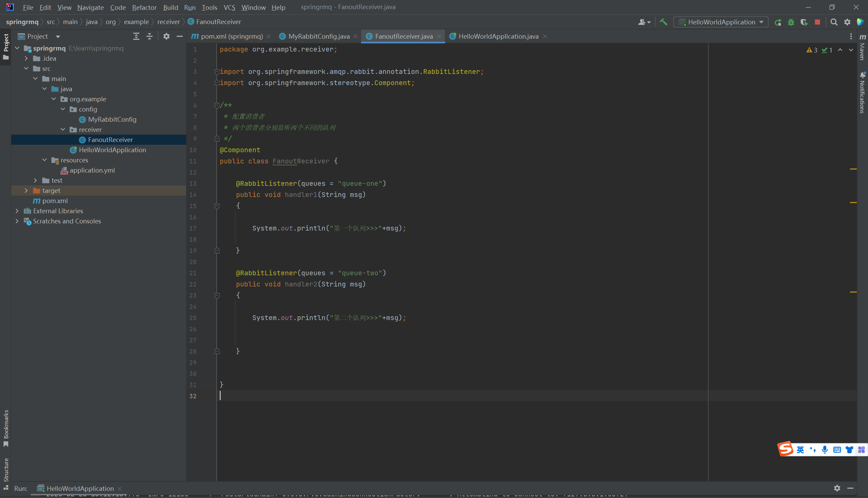868x498 pixels.
Task: Collapse all in Project panel toolbar
Action: coord(150,36)
